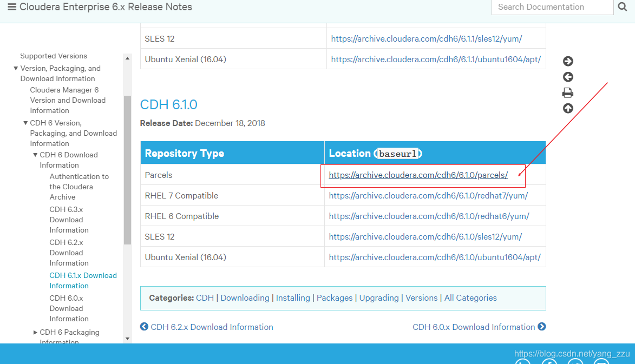Click the next page arrow icon
This screenshot has height=364, width=635.
coord(568,61)
